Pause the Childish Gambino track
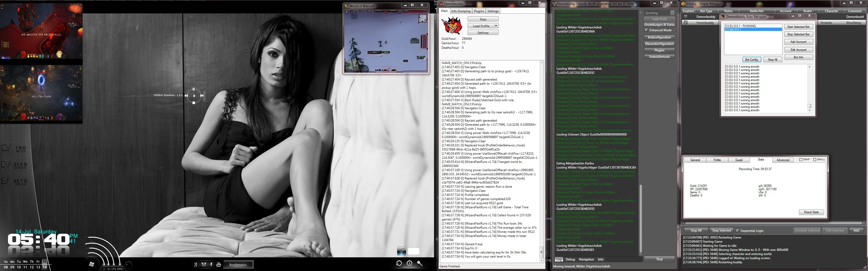 point(193,89)
